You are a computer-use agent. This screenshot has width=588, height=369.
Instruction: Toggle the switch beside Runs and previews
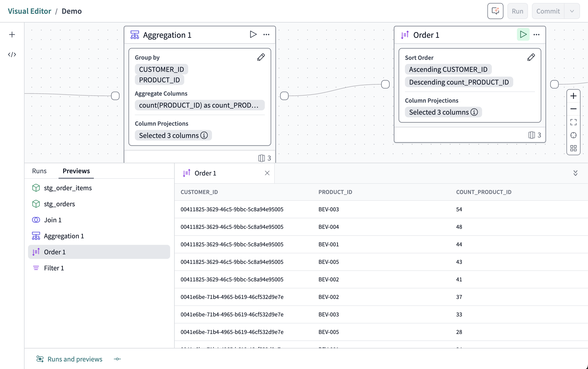click(117, 359)
